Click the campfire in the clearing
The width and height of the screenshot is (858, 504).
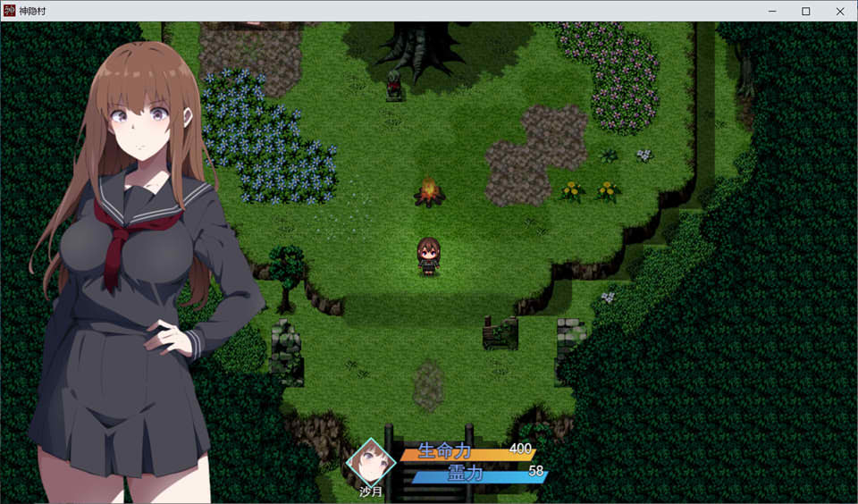point(430,192)
